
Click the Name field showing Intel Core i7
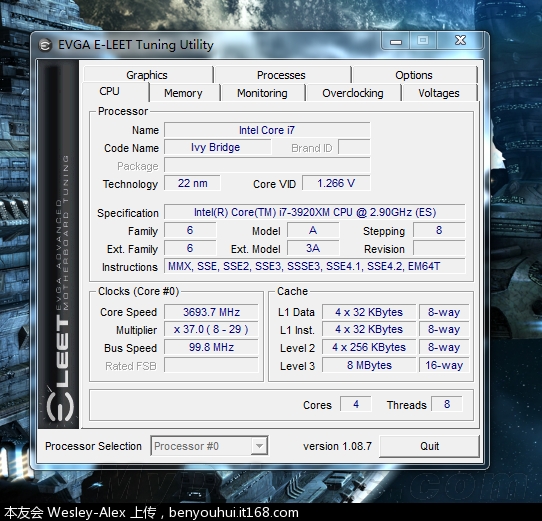(x=267, y=130)
